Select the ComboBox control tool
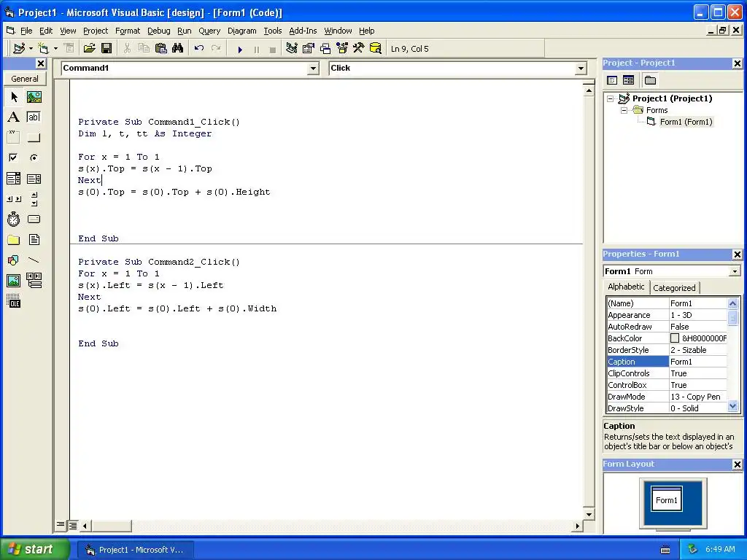 (x=14, y=179)
